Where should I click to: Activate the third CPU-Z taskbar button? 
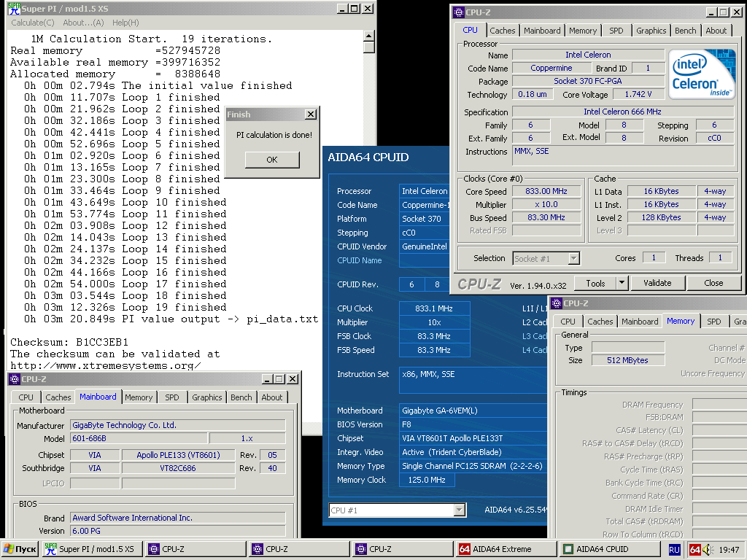tap(403, 549)
